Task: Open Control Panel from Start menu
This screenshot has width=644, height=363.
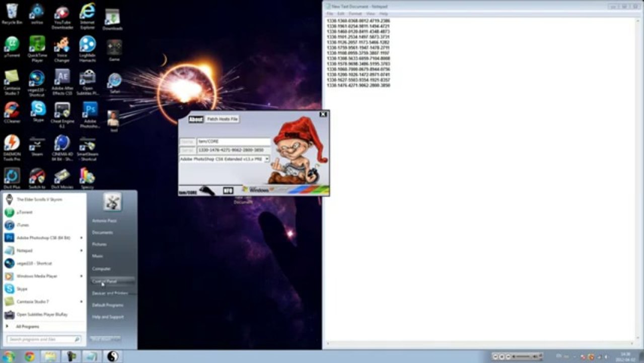Action: (x=112, y=281)
